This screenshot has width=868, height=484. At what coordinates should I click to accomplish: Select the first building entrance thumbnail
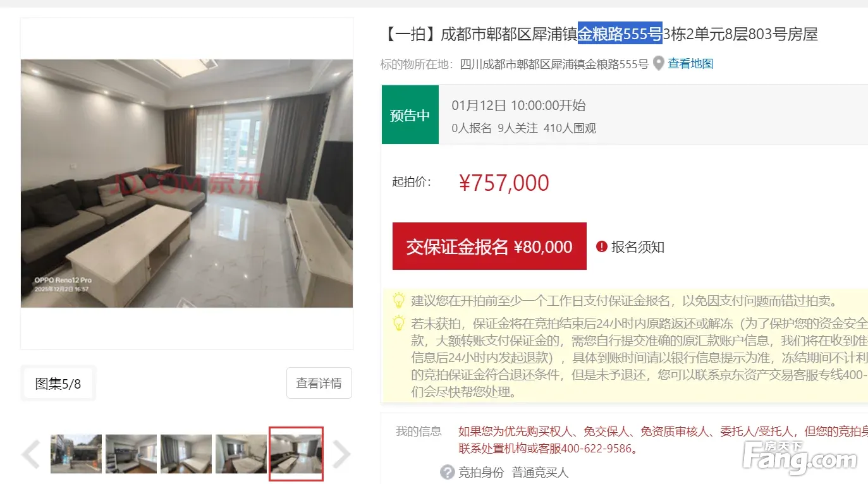click(x=76, y=454)
